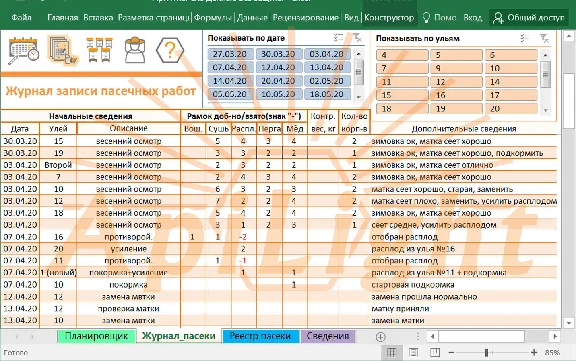This screenshot has height=361, width=576.
Task: Click the Вход sign-in link
Action: [472, 18]
